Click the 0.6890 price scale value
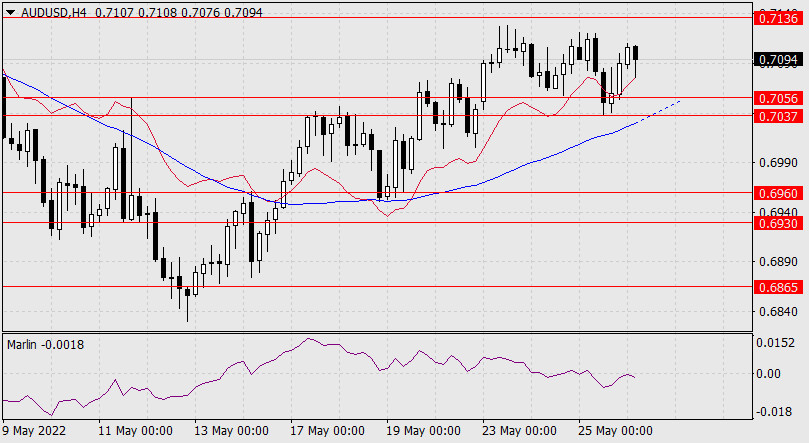Image resolution: width=809 pixels, height=443 pixels. (779, 261)
